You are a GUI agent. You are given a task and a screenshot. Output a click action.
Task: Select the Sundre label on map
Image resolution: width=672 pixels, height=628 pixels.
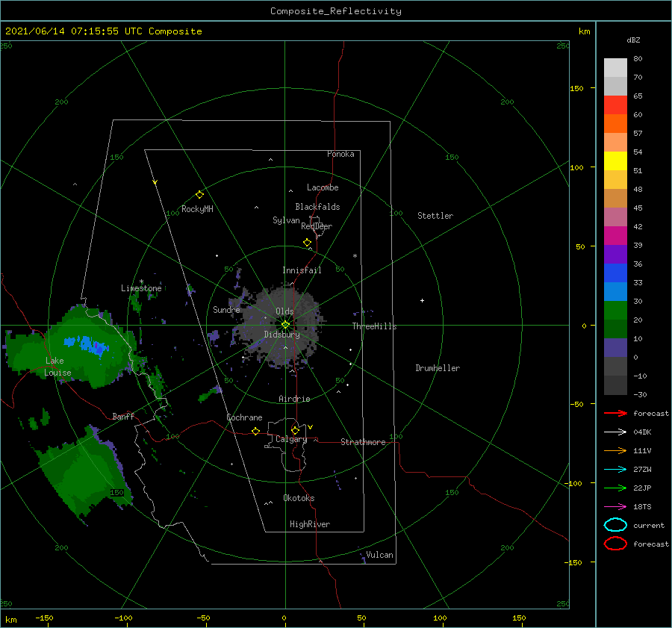click(226, 310)
